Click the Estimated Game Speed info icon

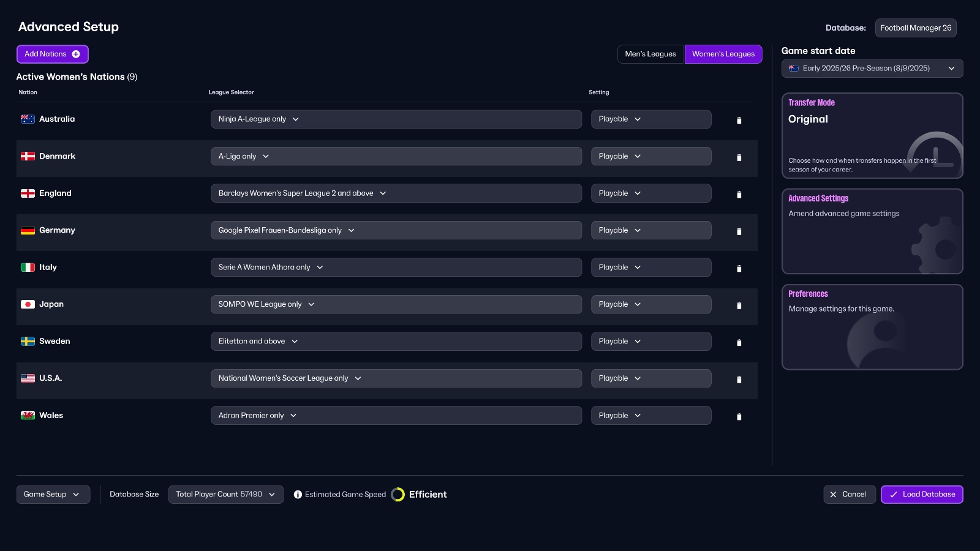[298, 495]
